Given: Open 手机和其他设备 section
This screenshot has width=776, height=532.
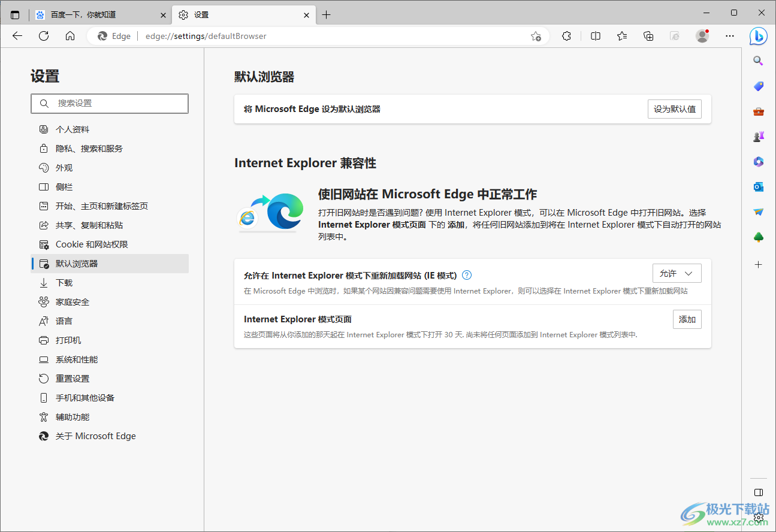Looking at the screenshot, I should pos(110,398).
